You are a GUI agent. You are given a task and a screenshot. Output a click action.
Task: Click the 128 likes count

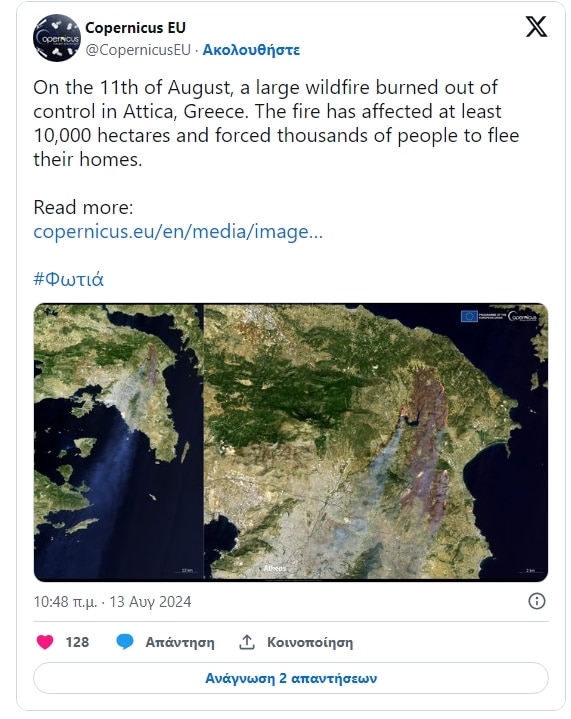(77, 642)
